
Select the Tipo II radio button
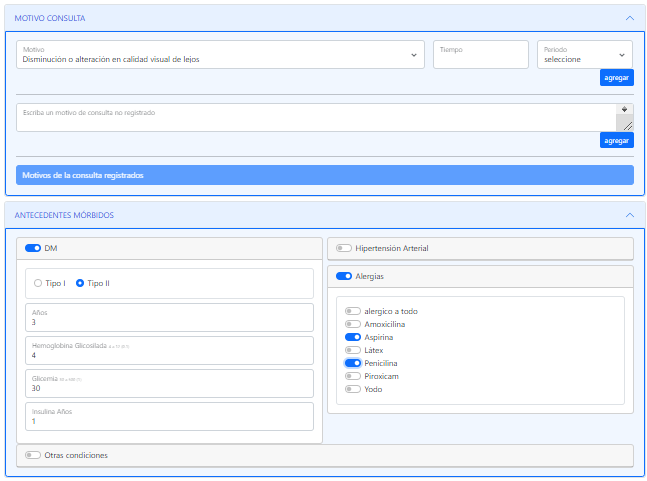point(80,283)
